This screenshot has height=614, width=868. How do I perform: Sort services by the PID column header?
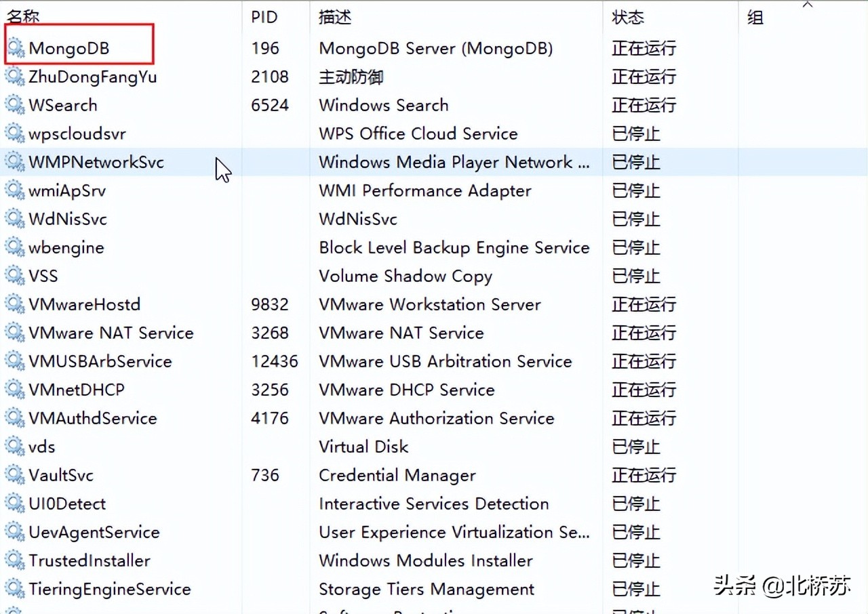(265, 16)
